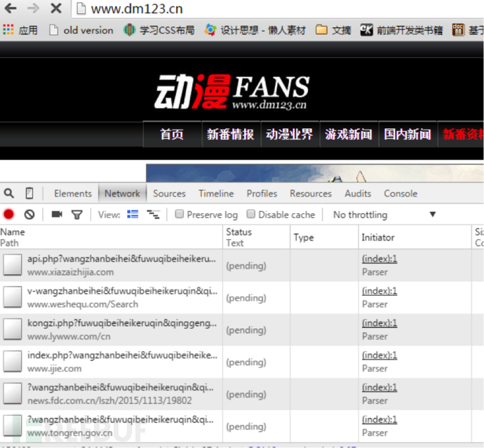Screen dimensions: 484x448
Task: Switch to the Console tab
Action: click(x=401, y=194)
